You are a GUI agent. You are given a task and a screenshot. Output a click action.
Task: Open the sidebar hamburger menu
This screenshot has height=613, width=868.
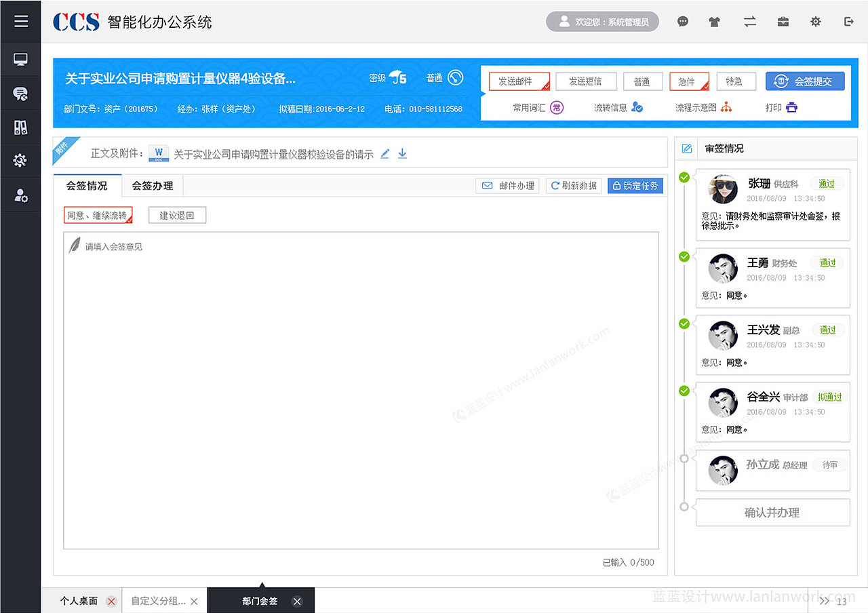pyautogui.click(x=21, y=20)
